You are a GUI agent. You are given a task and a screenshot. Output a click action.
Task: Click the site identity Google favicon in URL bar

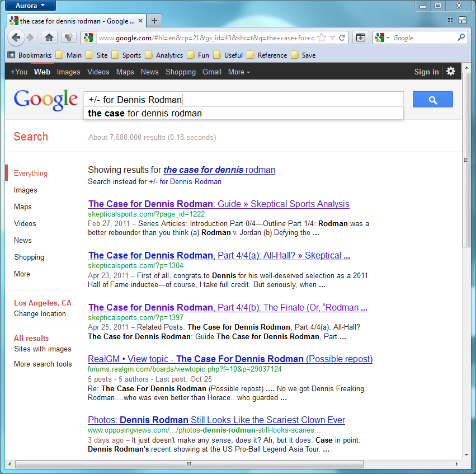coord(88,37)
